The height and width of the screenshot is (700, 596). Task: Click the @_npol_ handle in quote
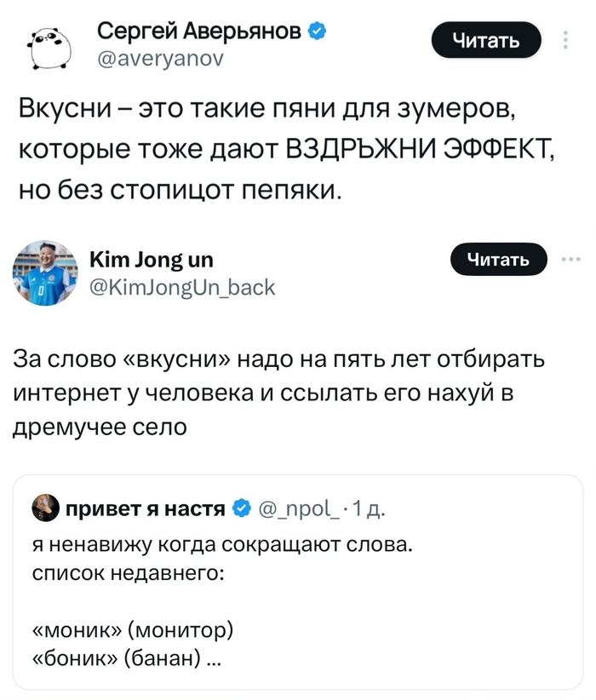[x=286, y=509]
